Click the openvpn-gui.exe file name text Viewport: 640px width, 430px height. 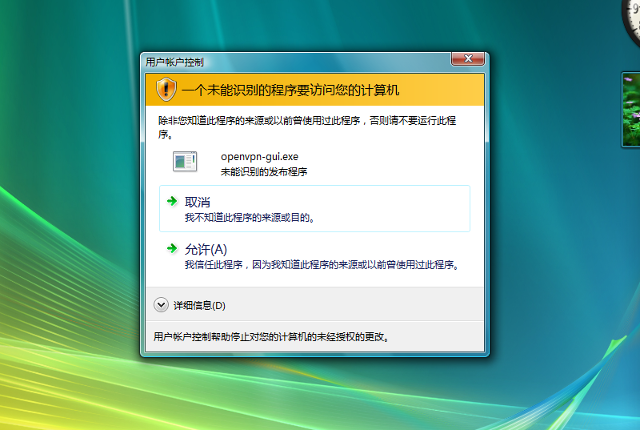point(260,157)
